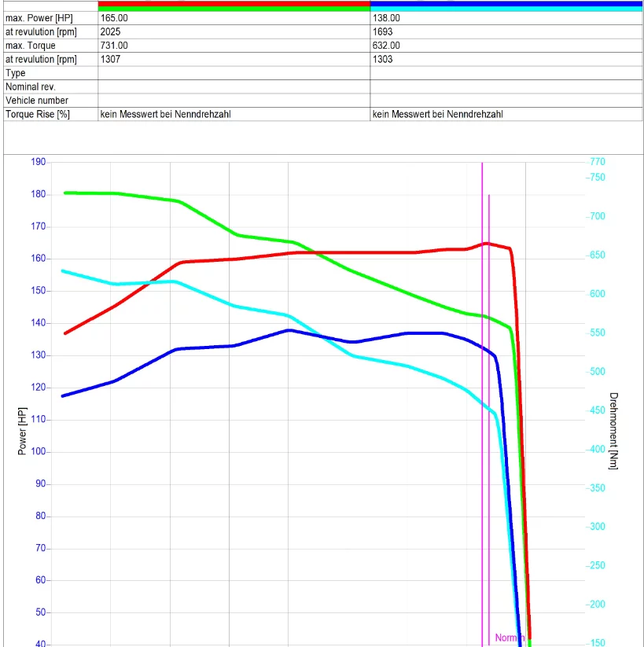Click the 'Drehmoment [Nm]' axis title
This screenshot has width=644, height=647.
pyautogui.click(x=614, y=432)
